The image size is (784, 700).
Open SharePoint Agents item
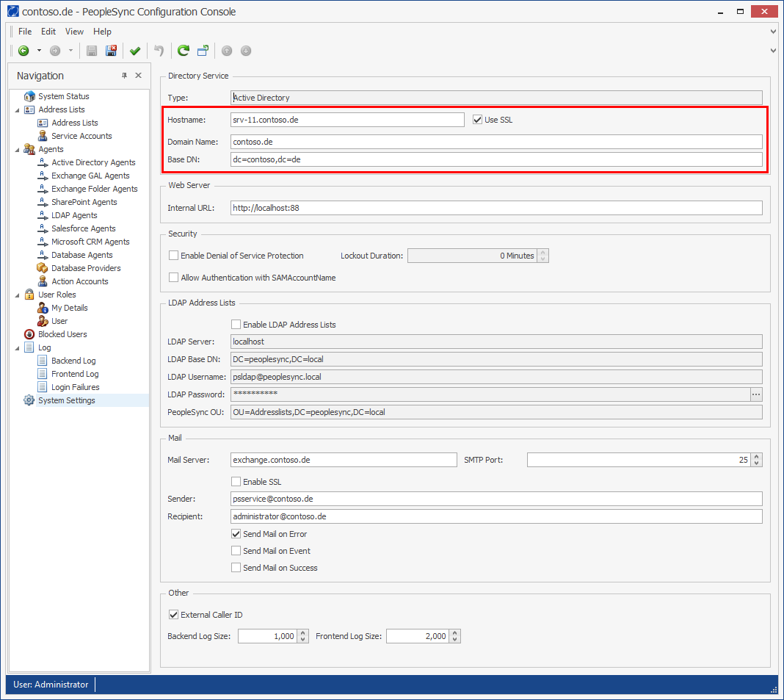(84, 202)
